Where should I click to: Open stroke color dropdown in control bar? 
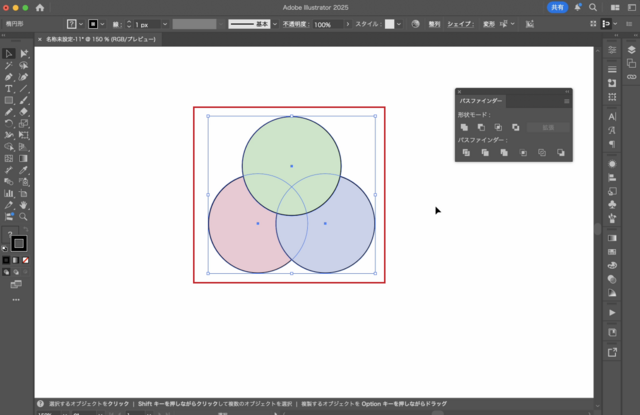pyautogui.click(x=102, y=24)
